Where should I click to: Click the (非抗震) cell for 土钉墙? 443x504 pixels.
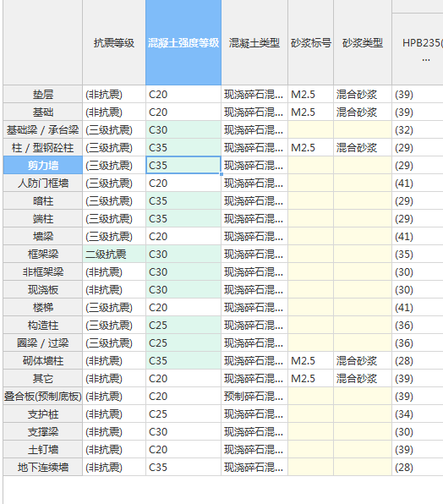tap(114, 449)
